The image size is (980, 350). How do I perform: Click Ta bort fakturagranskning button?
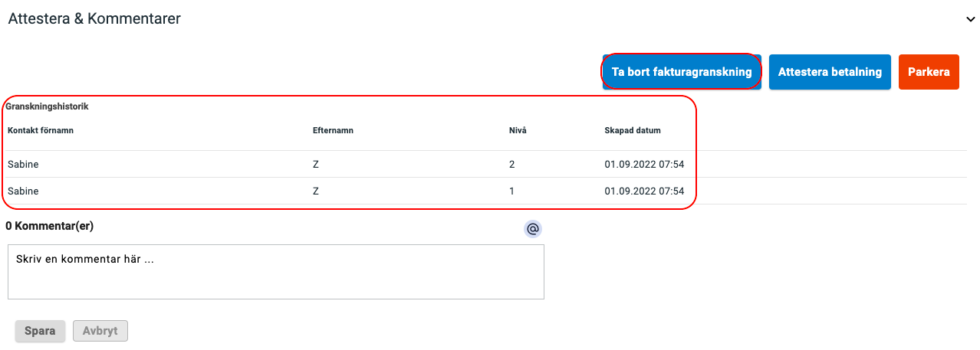click(682, 72)
